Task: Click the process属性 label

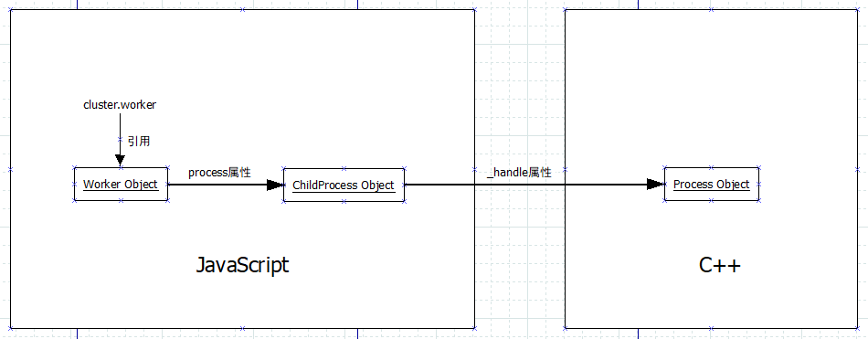Action: click(x=220, y=173)
